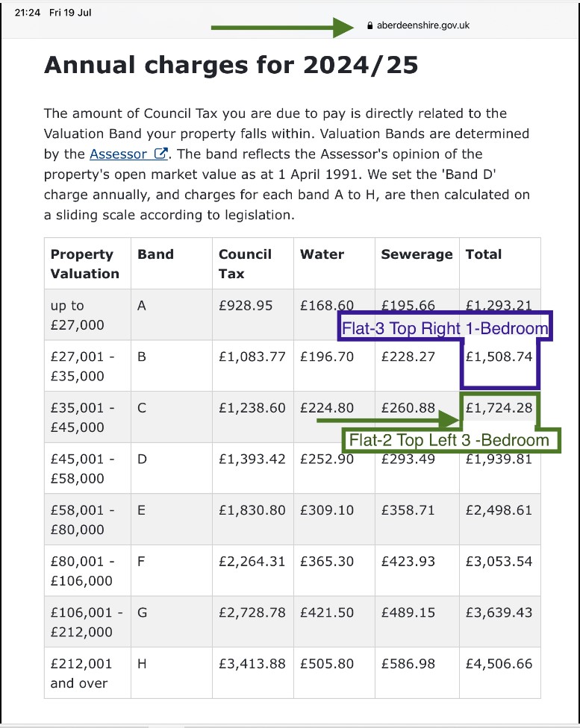Select the Flat-2 Top Left 3-Bedroom label
The image size is (580, 728).
(449, 439)
